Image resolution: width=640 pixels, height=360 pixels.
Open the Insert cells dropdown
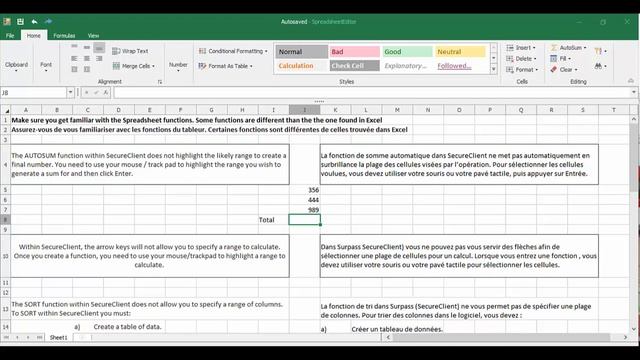pyautogui.click(x=521, y=48)
